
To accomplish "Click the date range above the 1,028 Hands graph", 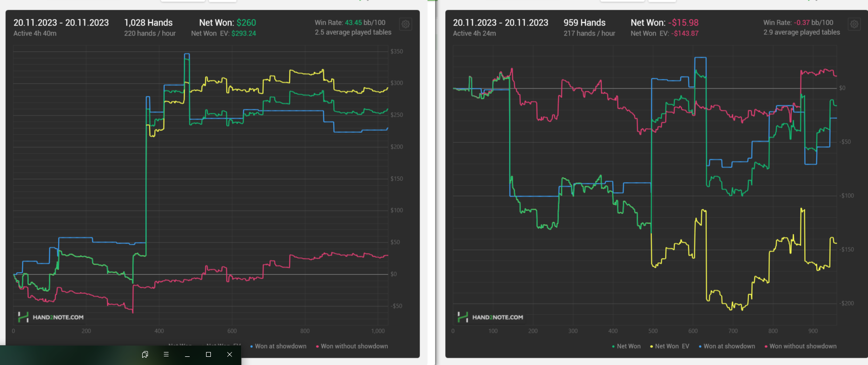I will pyautogui.click(x=61, y=23).
